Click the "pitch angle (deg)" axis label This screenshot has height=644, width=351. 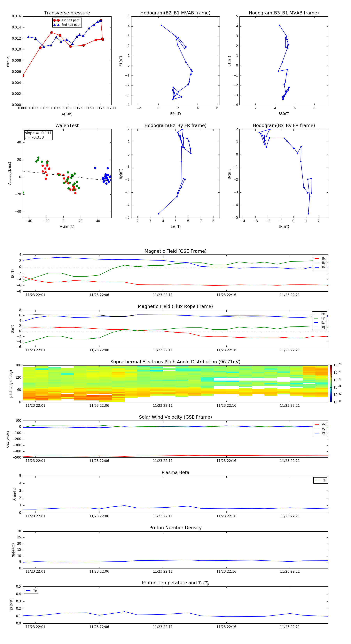pos(11,384)
